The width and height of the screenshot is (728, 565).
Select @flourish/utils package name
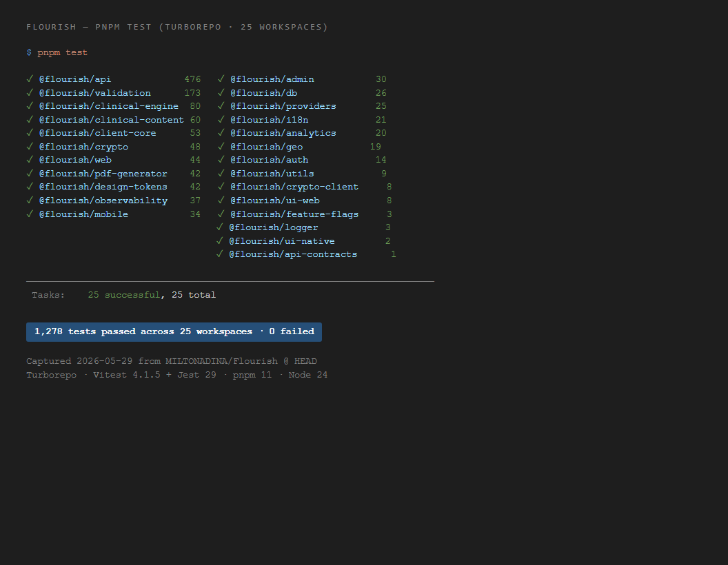[272, 174]
